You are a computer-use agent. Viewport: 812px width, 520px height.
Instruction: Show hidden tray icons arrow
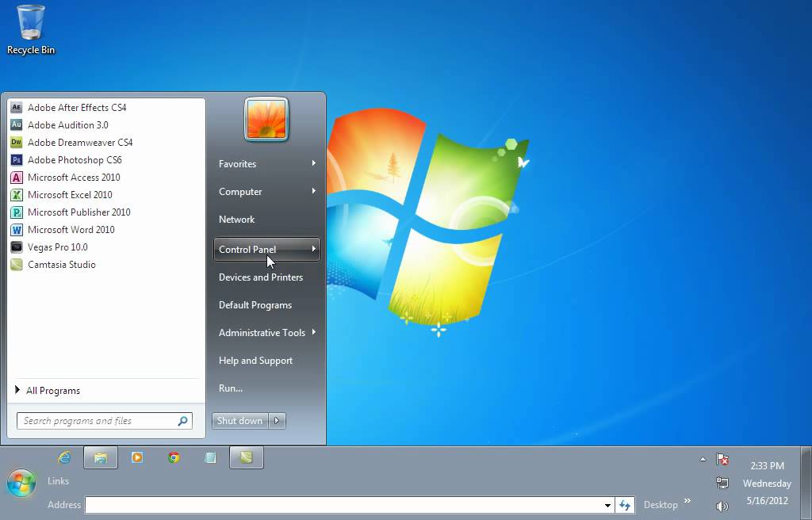[x=703, y=459]
